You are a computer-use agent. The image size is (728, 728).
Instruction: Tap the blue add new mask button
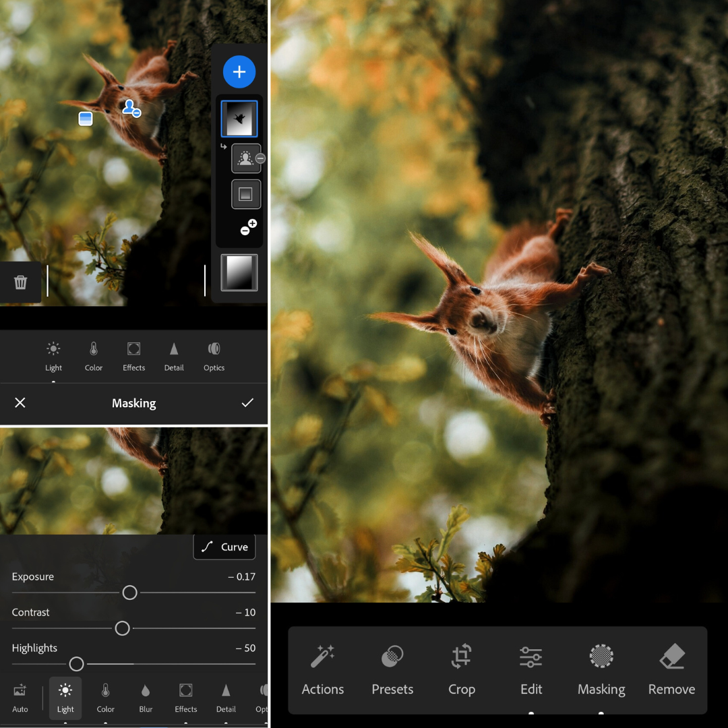point(239,72)
